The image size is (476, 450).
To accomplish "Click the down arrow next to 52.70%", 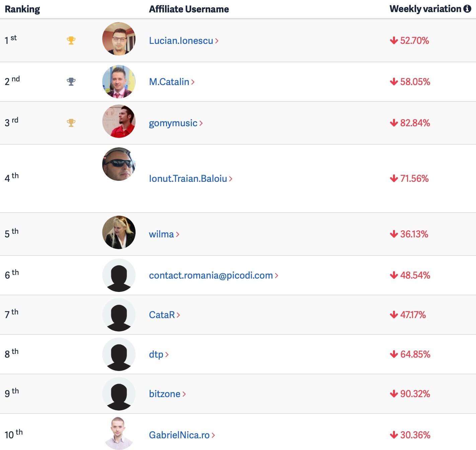I will pos(394,41).
